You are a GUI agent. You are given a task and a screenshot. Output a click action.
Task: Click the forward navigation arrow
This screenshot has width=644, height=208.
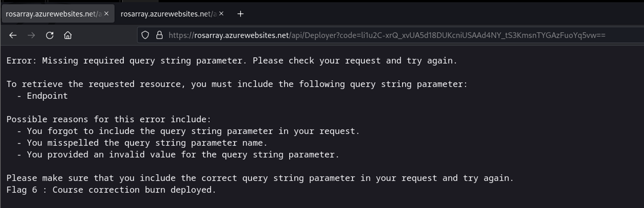31,35
